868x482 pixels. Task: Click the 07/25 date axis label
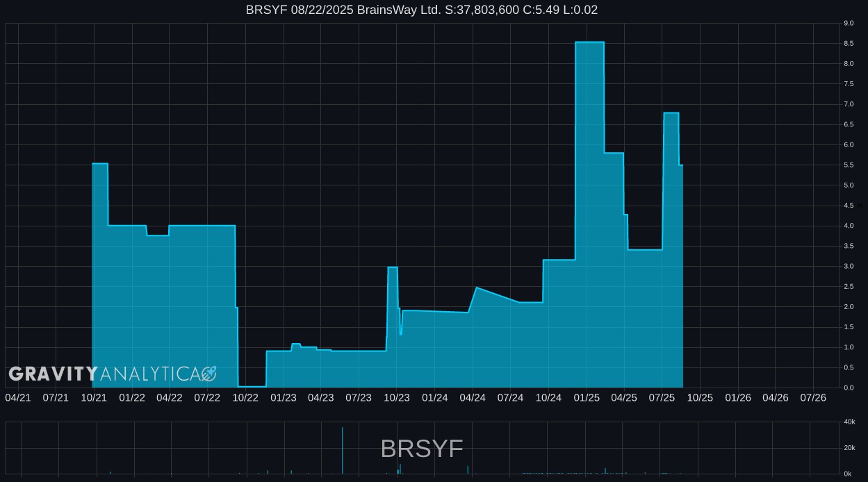[662, 397]
